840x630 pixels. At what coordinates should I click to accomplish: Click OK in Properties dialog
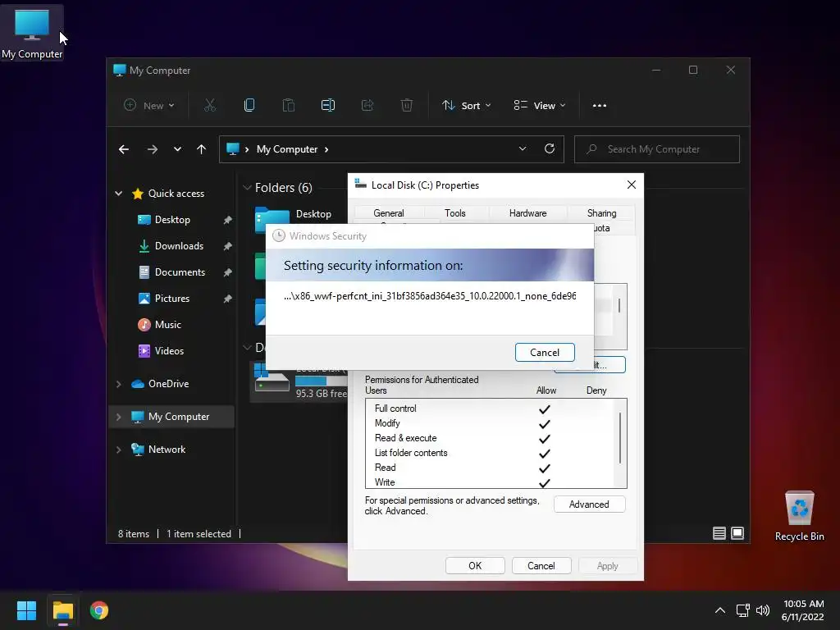pyautogui.click(x=475, y=566)
